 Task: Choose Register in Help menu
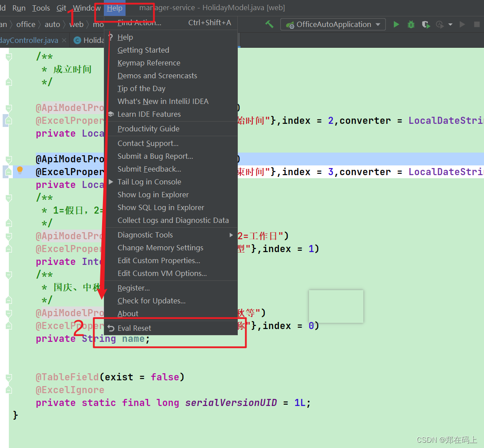171,288
